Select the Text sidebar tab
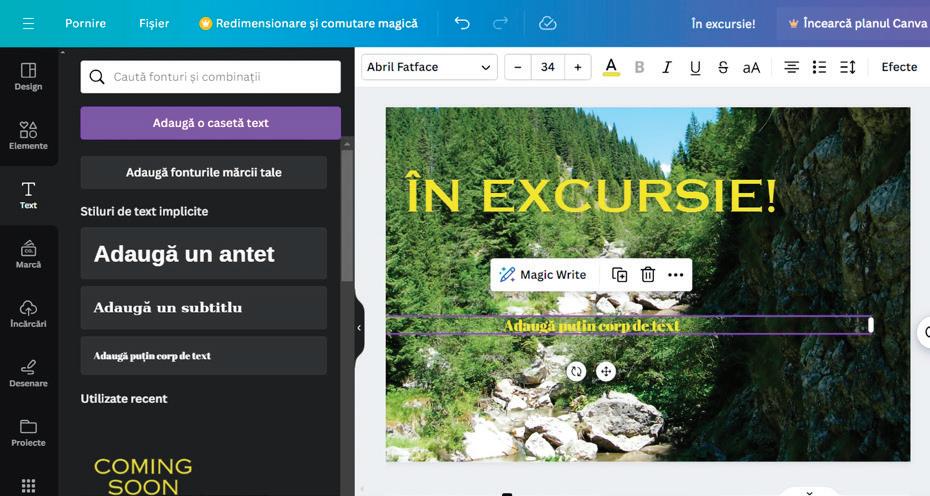Viewport: 930px width, 496px height. click(x=28, y=195)
